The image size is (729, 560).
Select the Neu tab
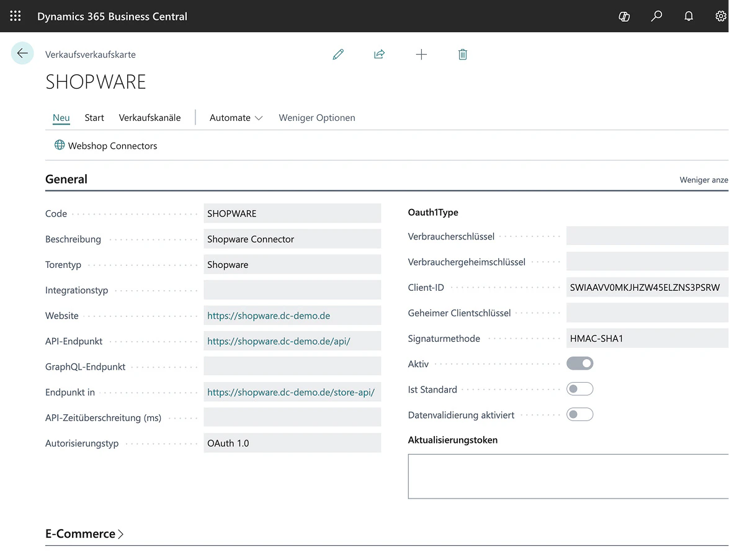61,118
